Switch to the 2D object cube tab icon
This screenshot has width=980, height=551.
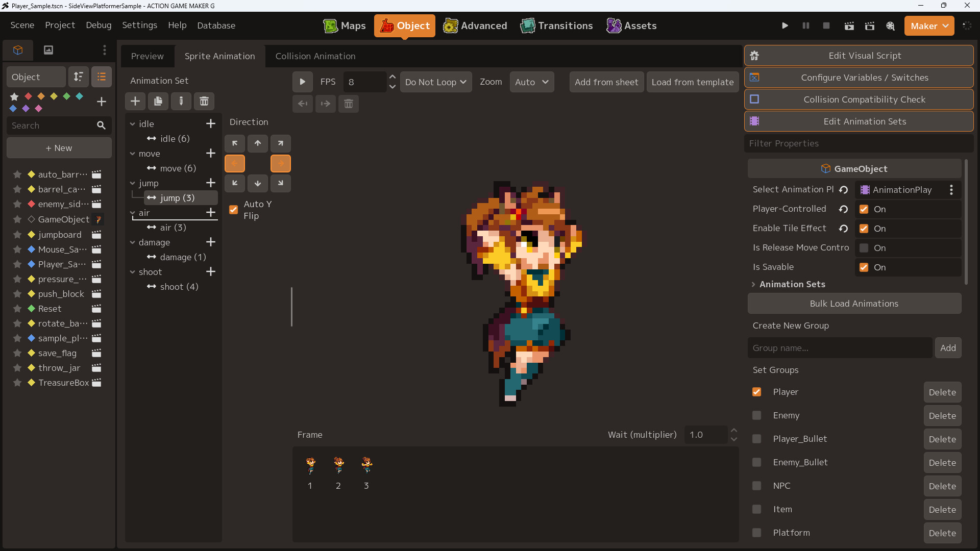tap(18, 50)
